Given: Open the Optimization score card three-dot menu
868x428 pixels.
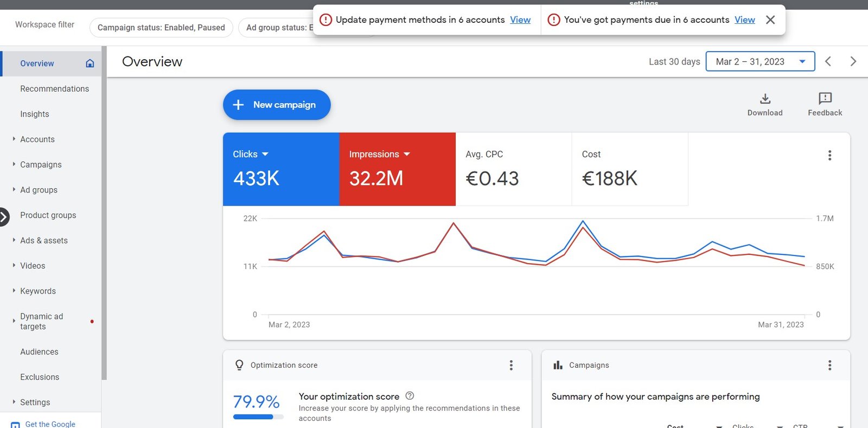Looking at the screenshot, I should point(511,365).
